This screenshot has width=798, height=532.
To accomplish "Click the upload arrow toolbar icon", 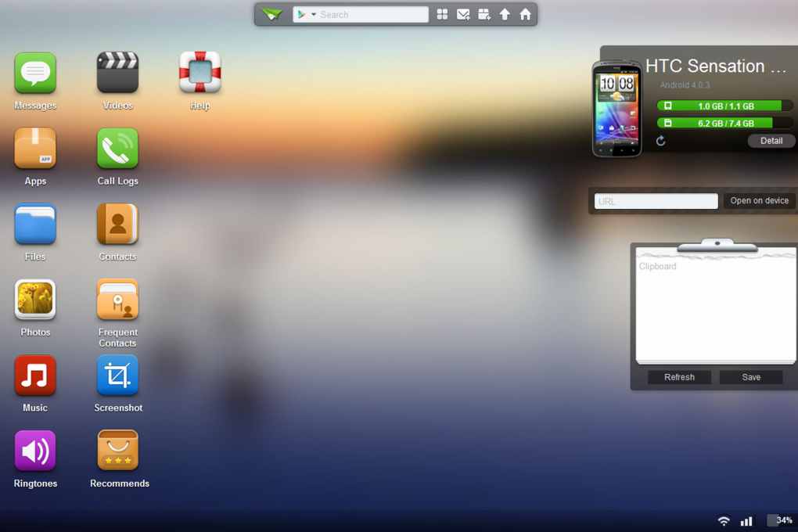I will click(505, 14).
